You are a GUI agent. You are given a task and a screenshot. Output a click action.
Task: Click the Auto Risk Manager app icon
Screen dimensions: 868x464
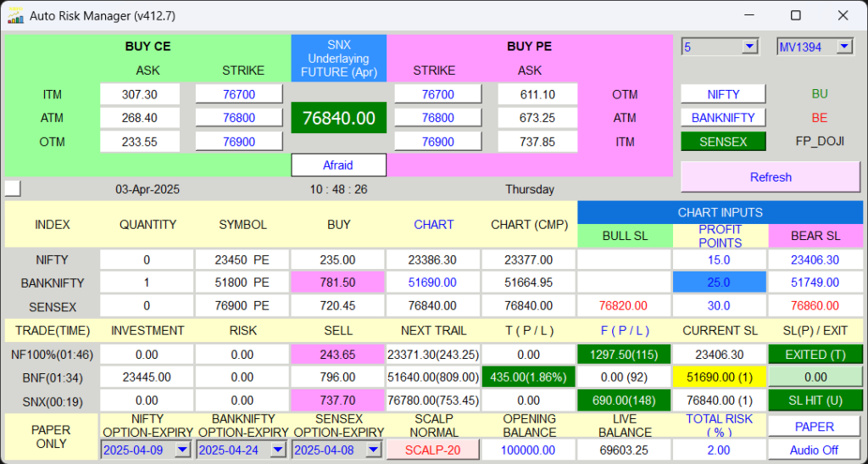(x=15, y=16)
